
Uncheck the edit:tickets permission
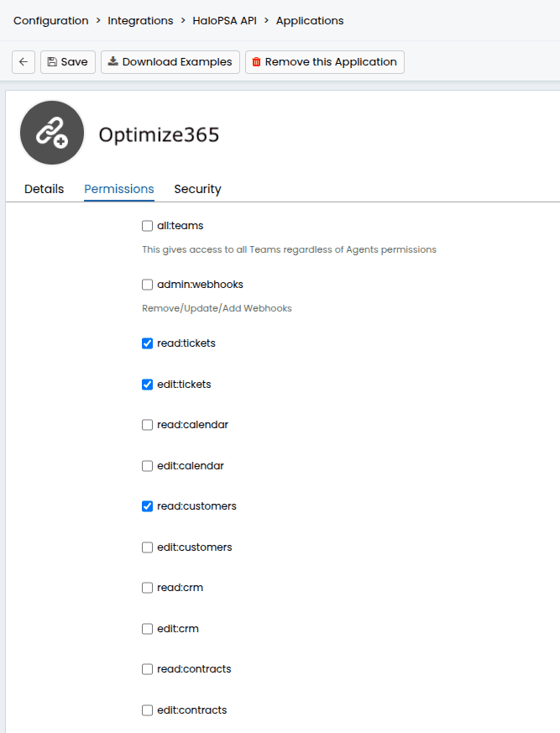click(x=147, y=385)
